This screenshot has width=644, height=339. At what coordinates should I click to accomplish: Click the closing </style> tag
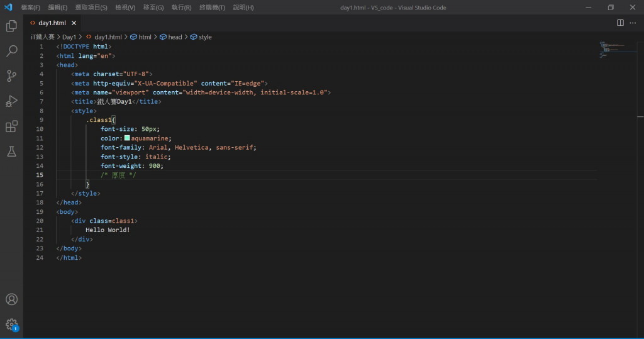[86, 194]
